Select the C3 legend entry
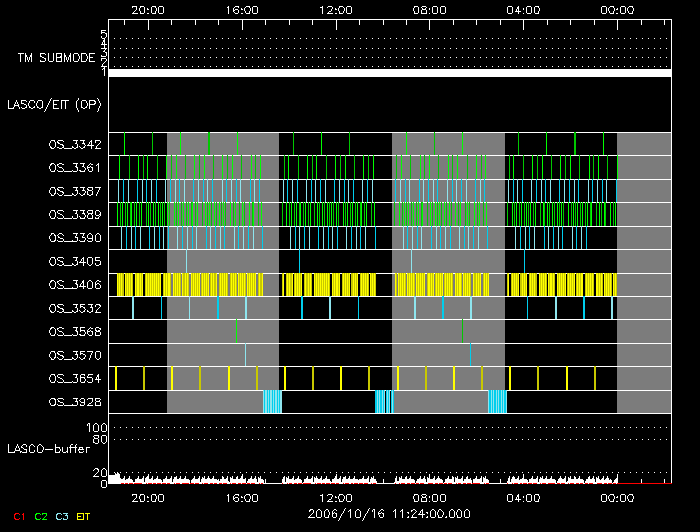Viewport: 700px width, 532px height. click(63, 516)
